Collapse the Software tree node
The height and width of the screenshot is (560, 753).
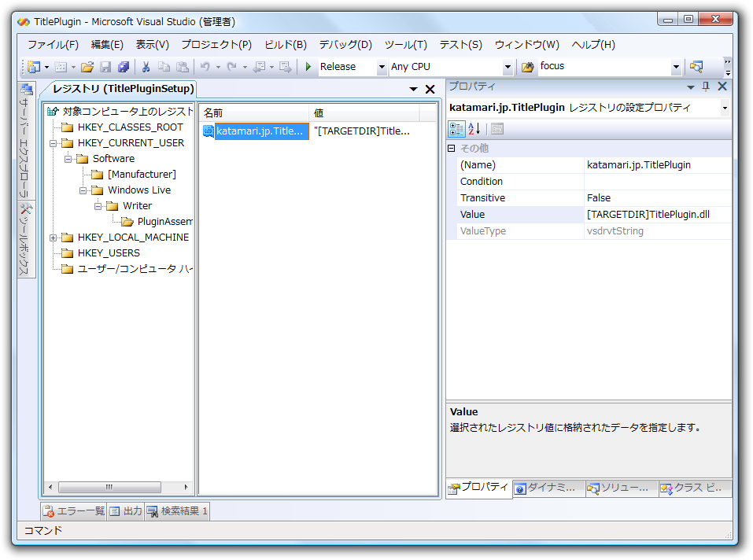coord(68,159)
